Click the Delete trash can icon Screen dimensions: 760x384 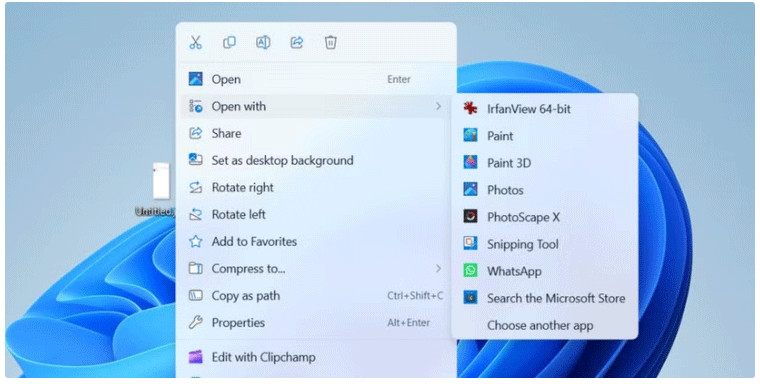point(331,42)
